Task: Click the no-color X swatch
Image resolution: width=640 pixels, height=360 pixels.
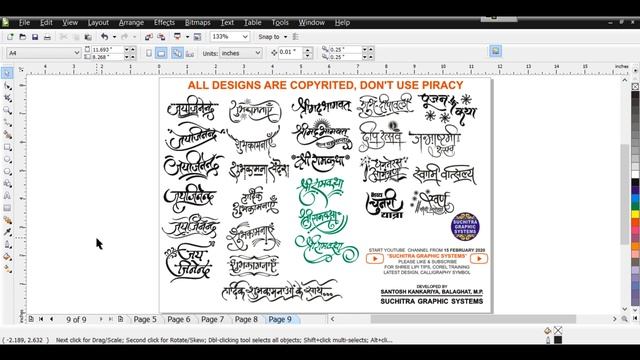Action: click(x=636, y=87)
